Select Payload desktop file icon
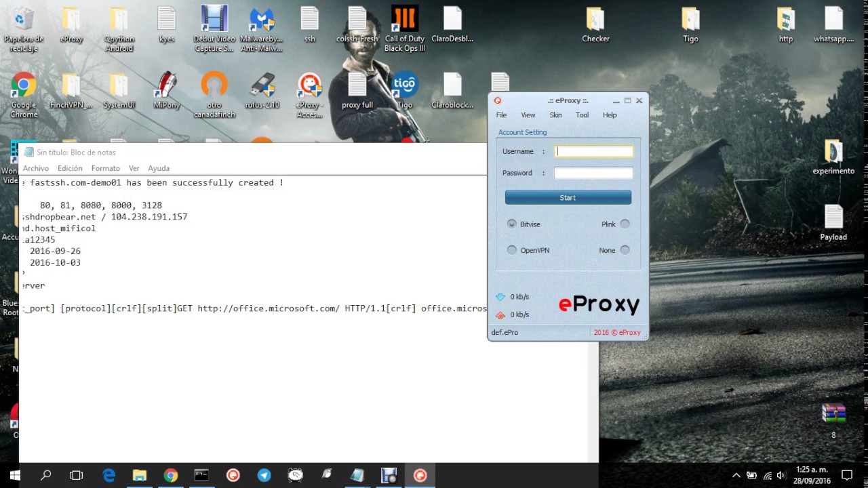This screenshot has height=488, width=868. click(x=833, y=223)
